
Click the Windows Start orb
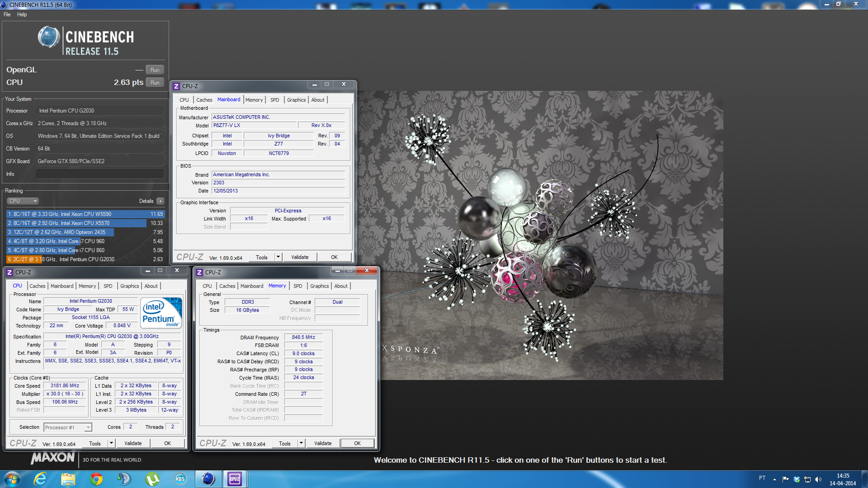tap(12, 479)
